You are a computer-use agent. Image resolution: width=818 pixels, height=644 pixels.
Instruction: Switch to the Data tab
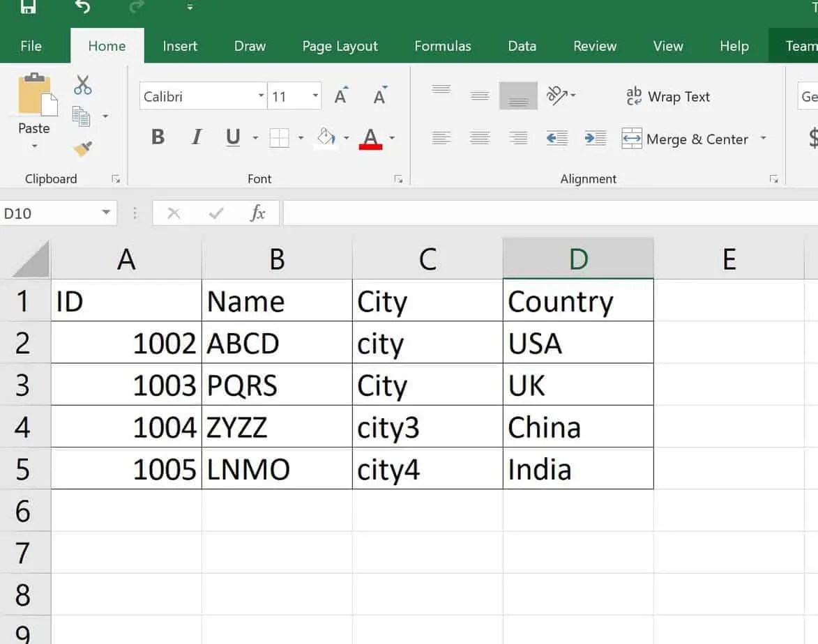point(522,46)
